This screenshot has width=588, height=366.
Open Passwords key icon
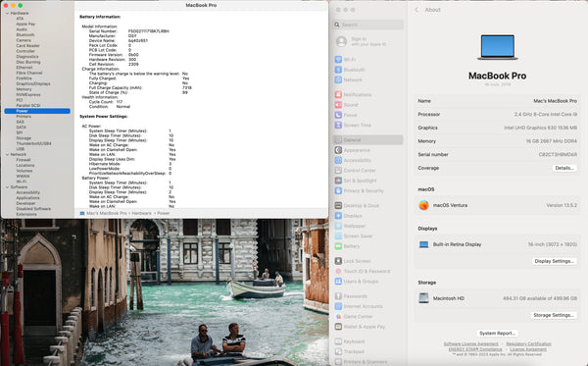pos(338,296)
